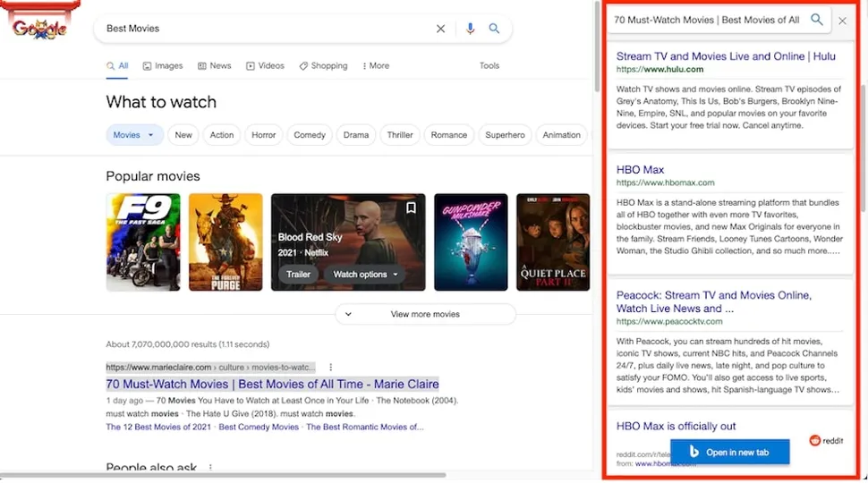Open the Hulu Stream TV and Movies result
This screenshot has width=868, height=483.
point(726,56)
